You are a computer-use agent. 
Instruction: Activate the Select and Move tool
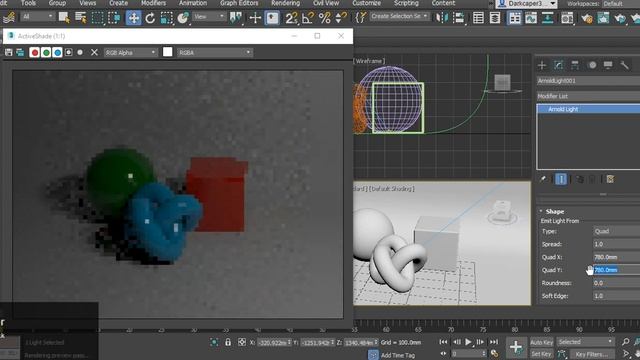point(133,18)
